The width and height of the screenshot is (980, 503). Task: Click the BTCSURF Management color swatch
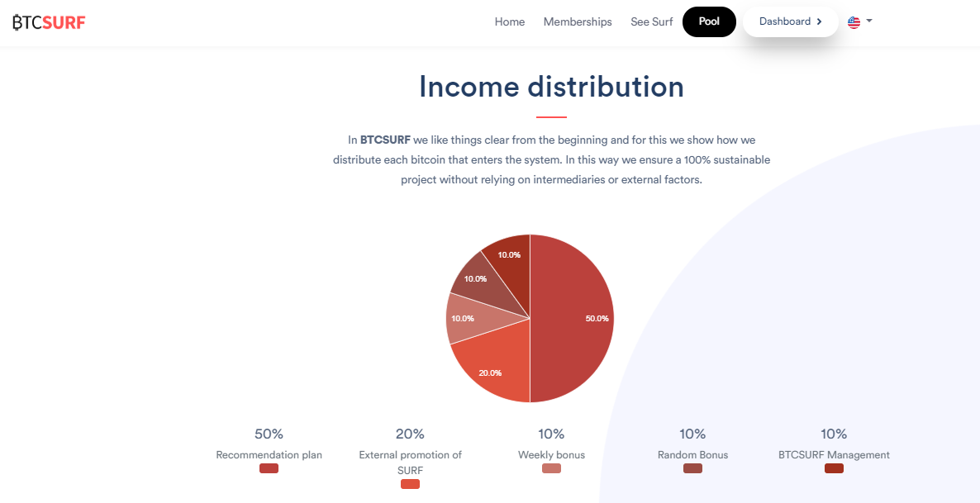pyautogui.click(x=834, y=468)
